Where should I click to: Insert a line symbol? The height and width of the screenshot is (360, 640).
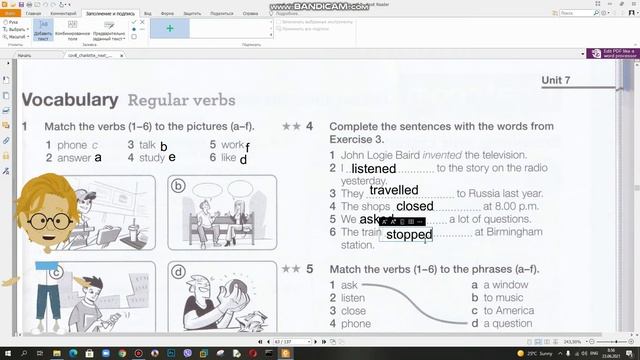click(x=142, y=29)
